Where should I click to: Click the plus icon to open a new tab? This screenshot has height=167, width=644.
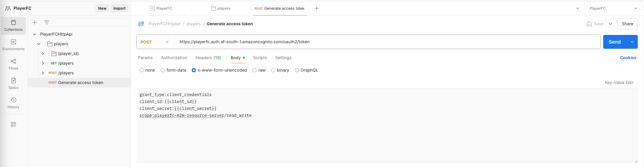coord(317,8)
